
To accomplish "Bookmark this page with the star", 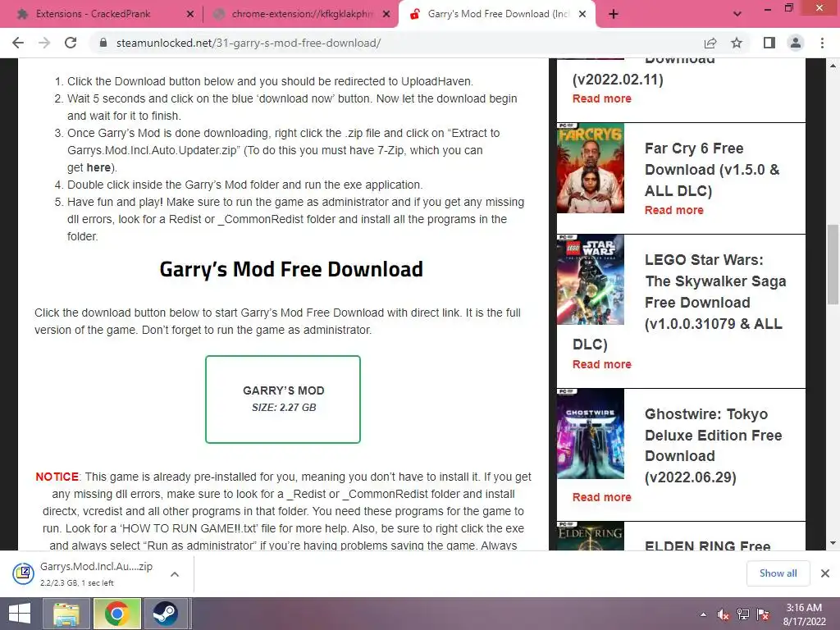I will pyautogui.click(x=737, y=43).
